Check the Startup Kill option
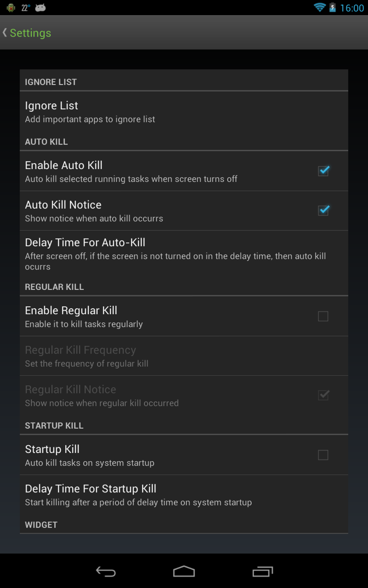Screen dimensions: 368x588 click(x=324, y=455)
